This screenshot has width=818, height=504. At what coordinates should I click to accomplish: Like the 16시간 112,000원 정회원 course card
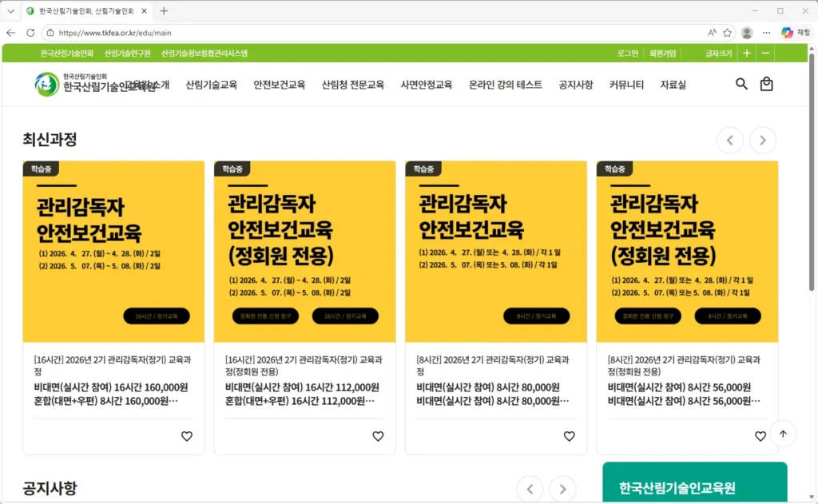pos(378,436)
